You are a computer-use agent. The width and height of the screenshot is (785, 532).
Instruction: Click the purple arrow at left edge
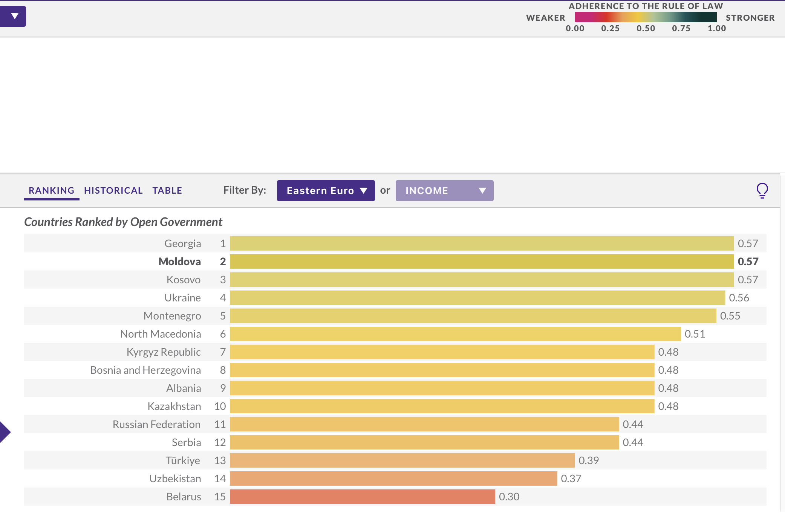pyautogui.click(x=5, y=432)
